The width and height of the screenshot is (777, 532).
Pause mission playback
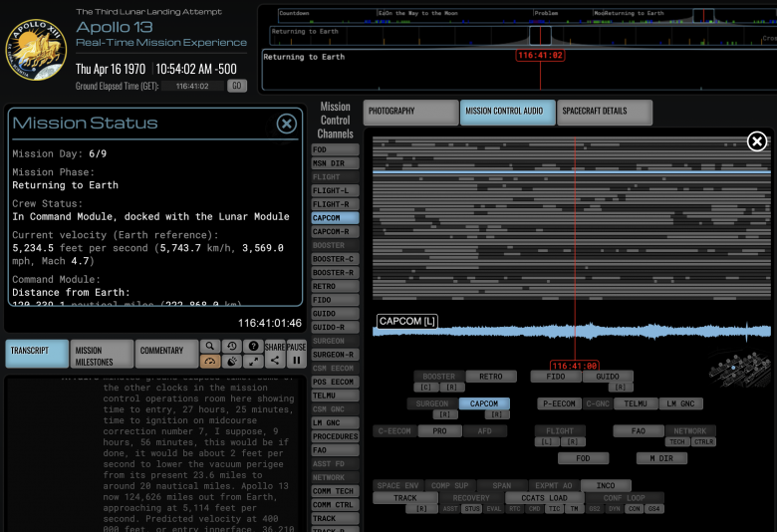(x=296, y=354)
